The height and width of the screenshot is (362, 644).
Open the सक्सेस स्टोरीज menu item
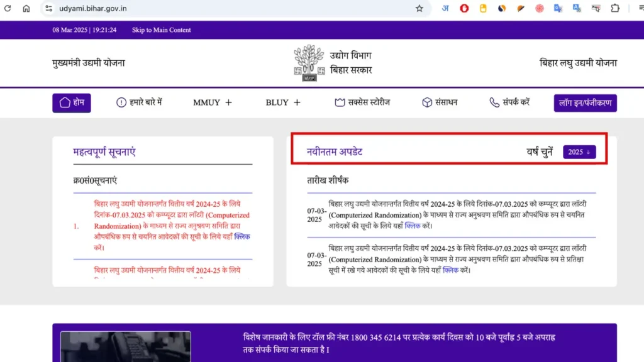click(362, 102)
